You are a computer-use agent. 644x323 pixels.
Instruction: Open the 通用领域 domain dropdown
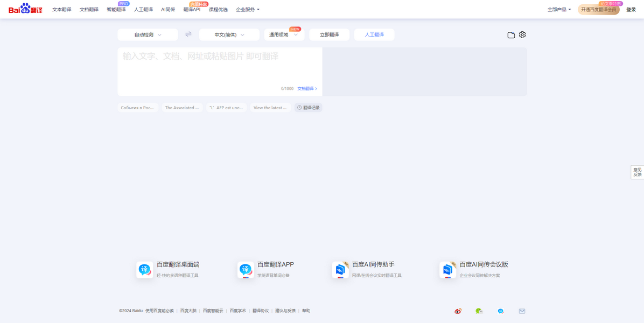[x=284, y=35]
